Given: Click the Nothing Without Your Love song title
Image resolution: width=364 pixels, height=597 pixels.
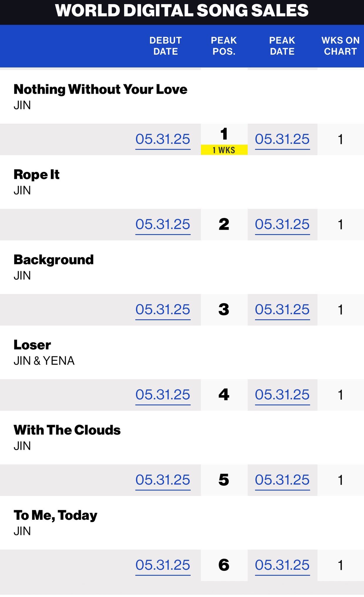Looking at the screenshot, I should pyautogui.click(x=100, y=89).
